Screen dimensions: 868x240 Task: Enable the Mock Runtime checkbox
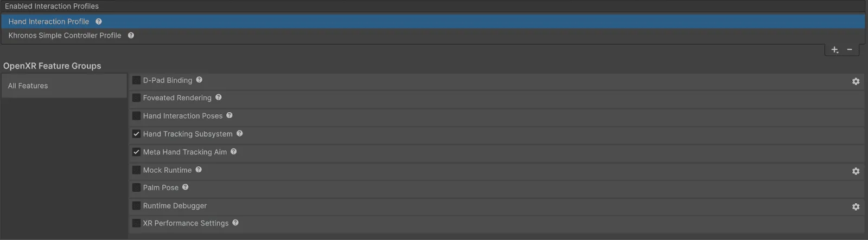point(137,170)
